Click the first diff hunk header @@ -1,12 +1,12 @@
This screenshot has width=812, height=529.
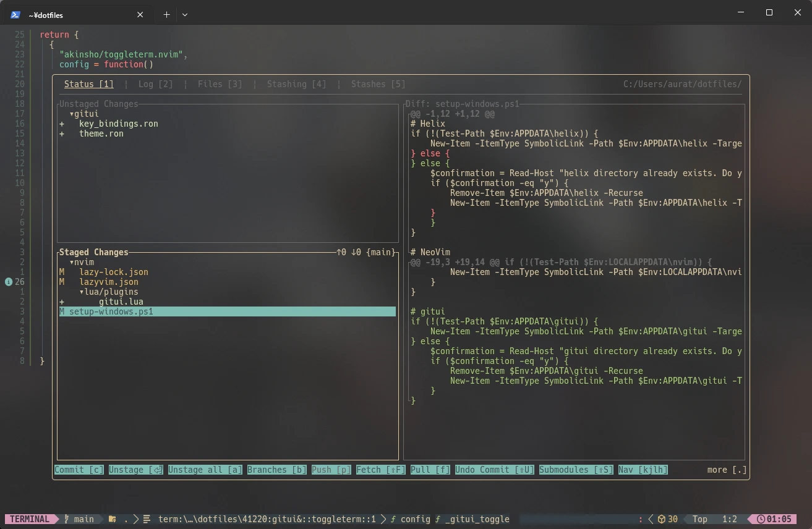(x=453, y=114)
